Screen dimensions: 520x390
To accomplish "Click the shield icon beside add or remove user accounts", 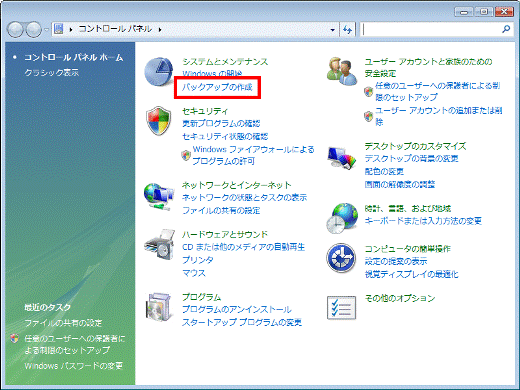I will pyautogui.click(x=368, y=116).
